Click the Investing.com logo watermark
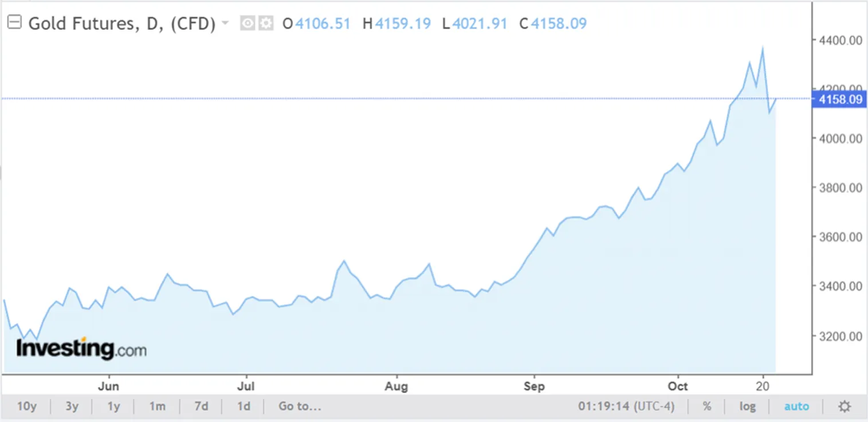 point(81,349)
